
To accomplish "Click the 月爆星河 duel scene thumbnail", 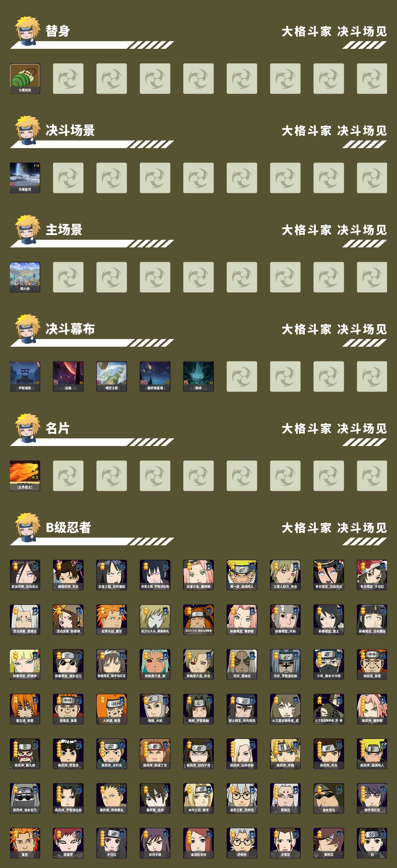I will [x=25, y=178].
